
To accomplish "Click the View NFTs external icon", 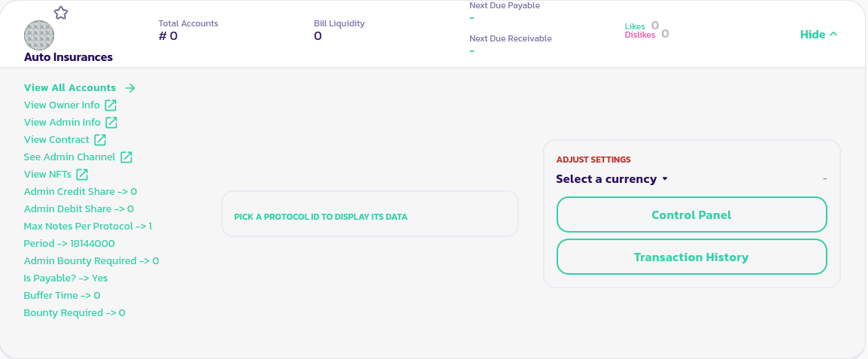I will point(82,175).
